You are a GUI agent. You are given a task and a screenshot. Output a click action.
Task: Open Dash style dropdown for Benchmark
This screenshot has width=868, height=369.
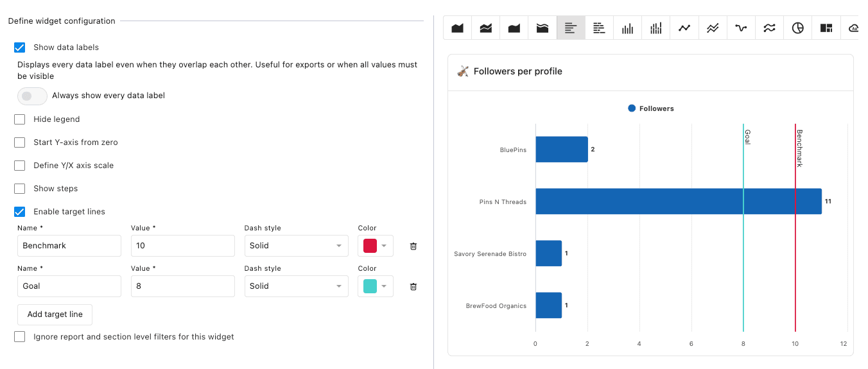[296, 246]
